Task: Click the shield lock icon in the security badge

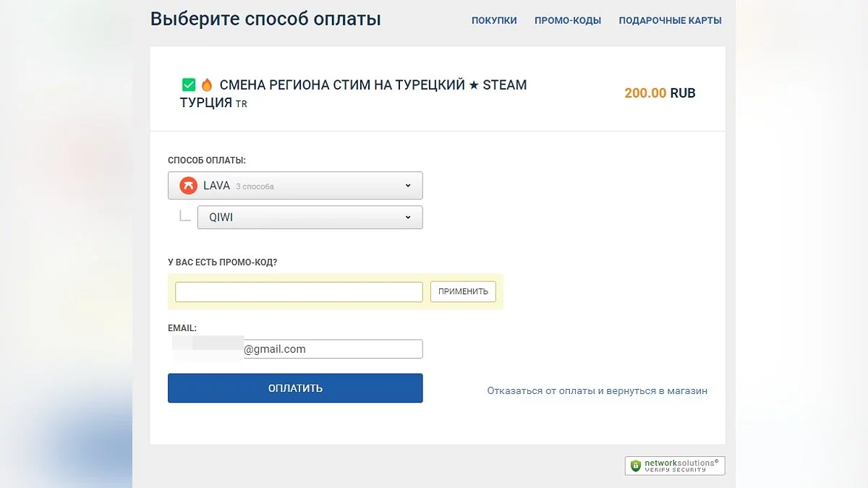Action: (x=636, y=466)
